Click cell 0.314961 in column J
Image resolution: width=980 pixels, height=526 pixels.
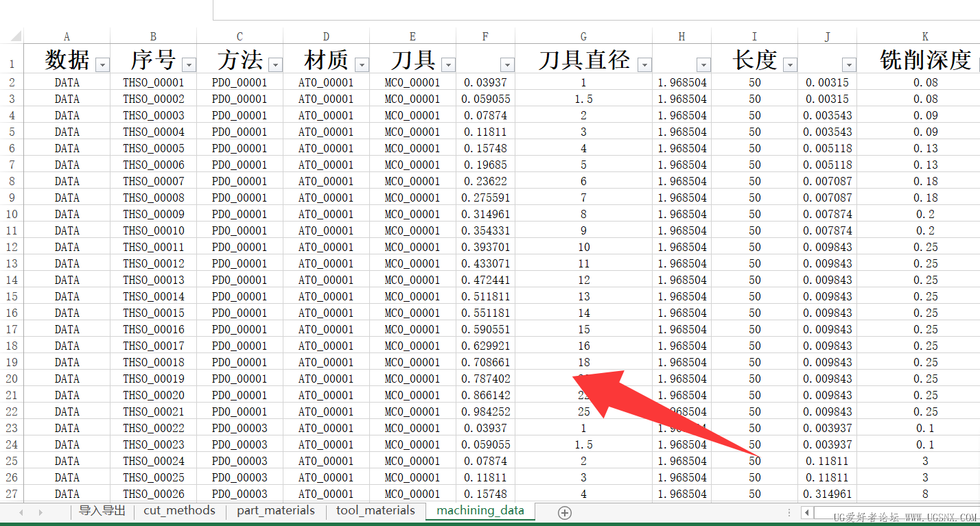coord(827,494)
